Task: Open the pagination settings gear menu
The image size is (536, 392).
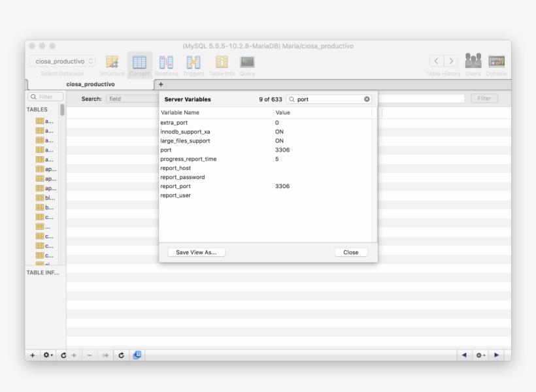Action: (480, 355)
